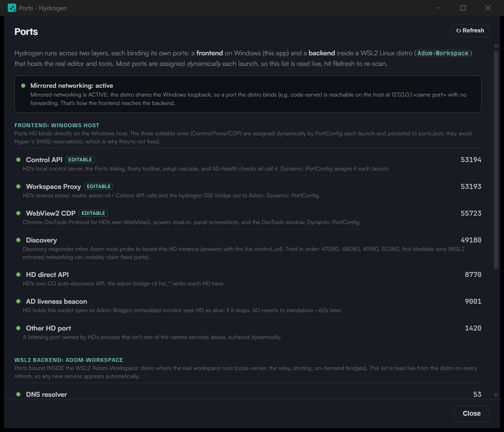The height and width of the screenshot is (432, 504).
Task: Click the AD liveness beacon row title
Action: 57,302
